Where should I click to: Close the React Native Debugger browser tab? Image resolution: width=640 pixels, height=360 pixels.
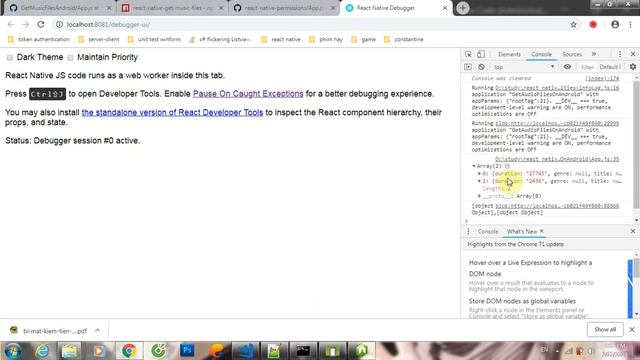coord(445,8)
